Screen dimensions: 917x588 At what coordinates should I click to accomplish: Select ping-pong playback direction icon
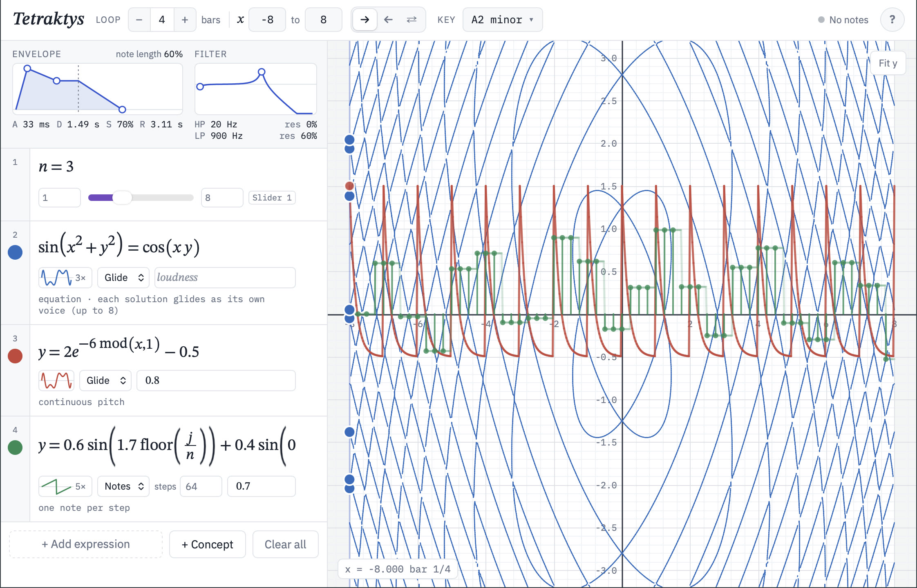coord(412,20)
